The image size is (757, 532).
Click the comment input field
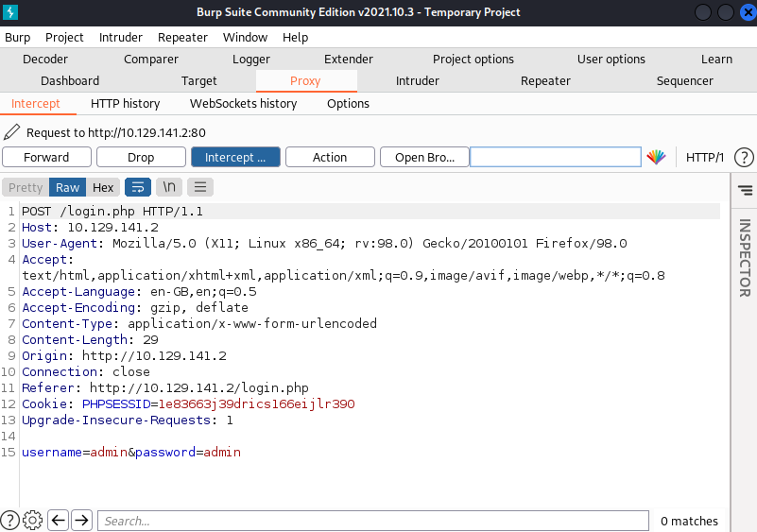pos(556,158)
